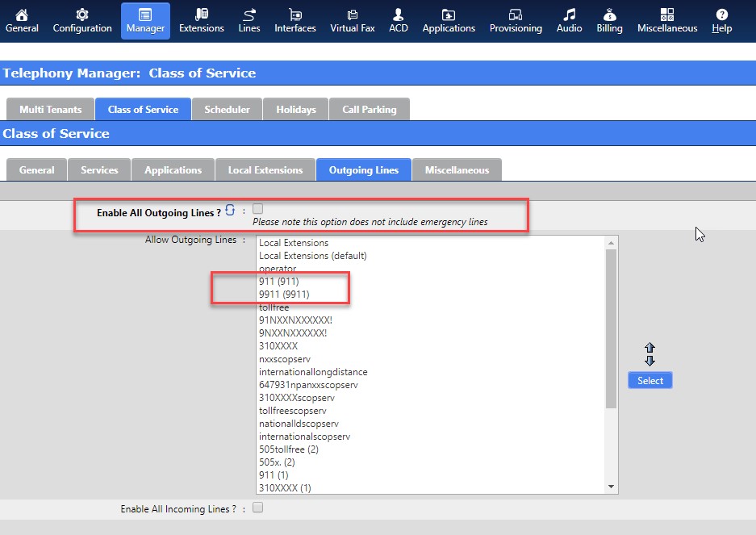Tick the Enable All Incoming Lines checkbox

pos(258,508)
